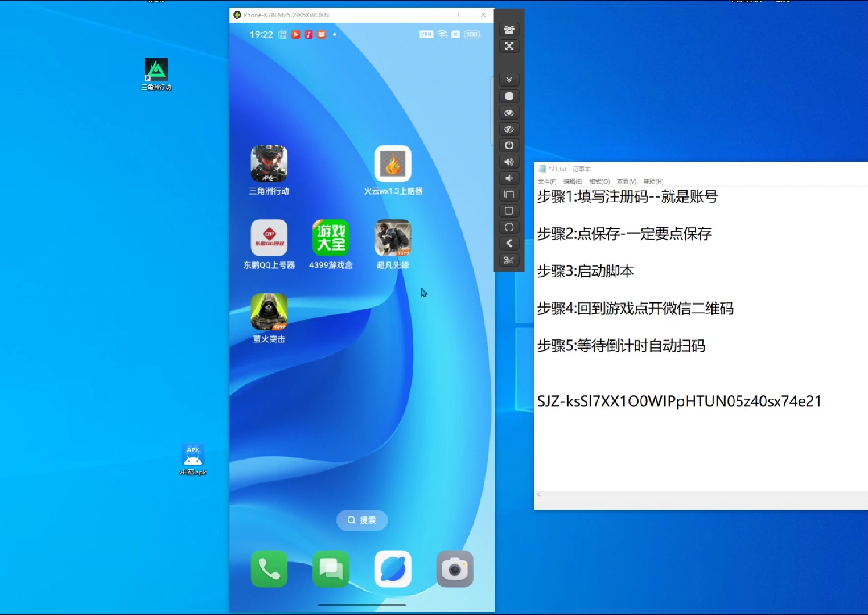Open the 格式(O) menu in Notepad
868x615 pixels.
[x=599, y=182]
